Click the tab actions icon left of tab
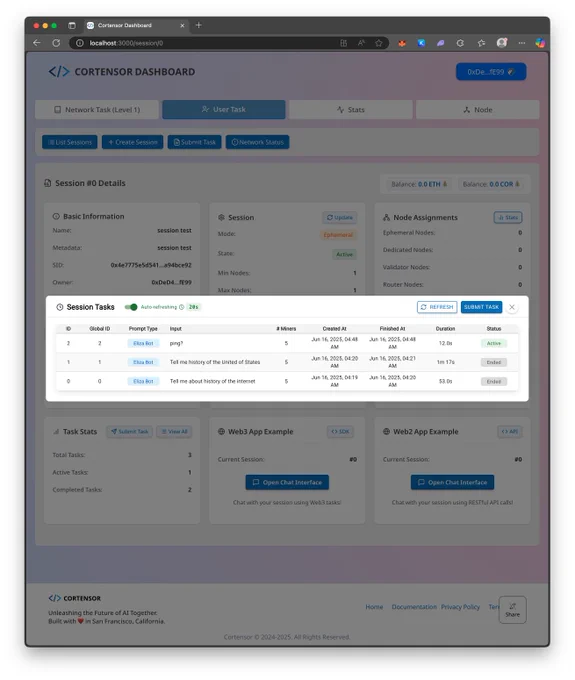575x680 pixels. tap(72, 26)
